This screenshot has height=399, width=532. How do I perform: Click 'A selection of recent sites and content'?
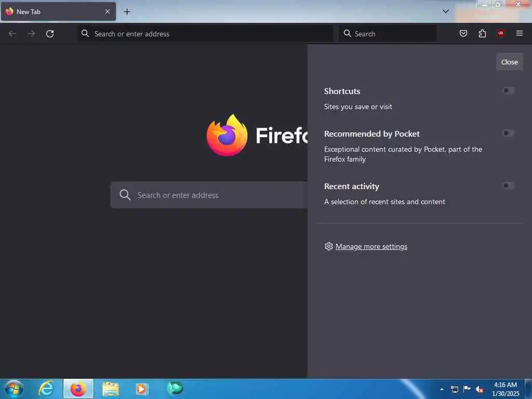pos(384,202)
